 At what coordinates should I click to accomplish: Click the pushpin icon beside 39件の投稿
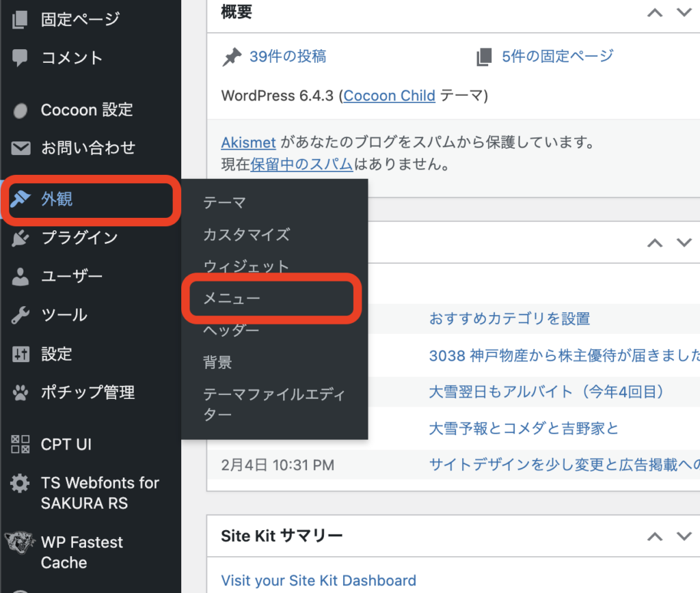(231, 57)
